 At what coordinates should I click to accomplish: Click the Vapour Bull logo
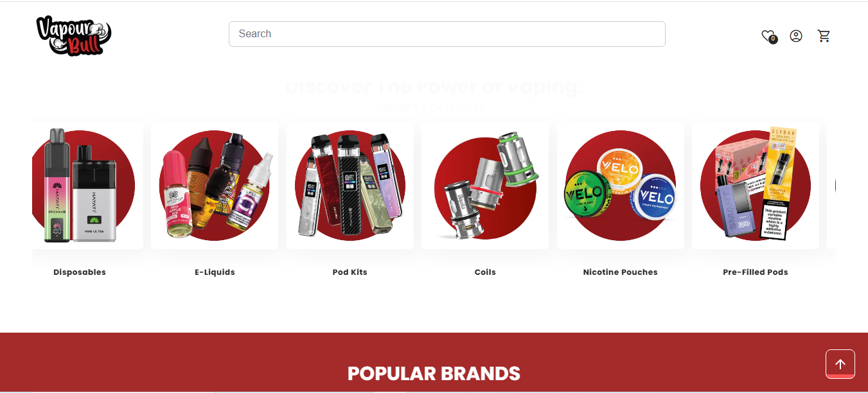74,35
